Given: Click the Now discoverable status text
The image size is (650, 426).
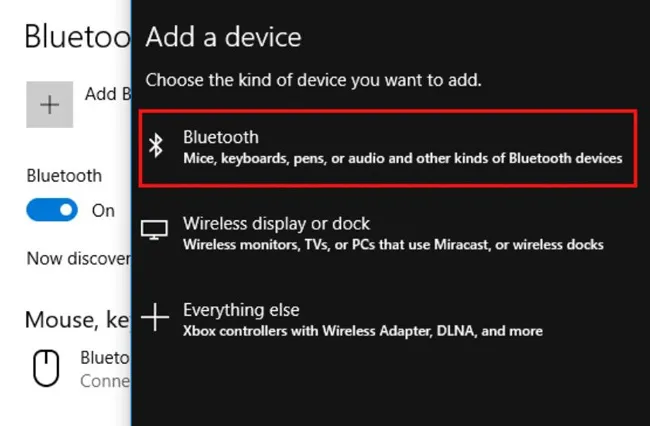Looking at the screenshot, I should [x=78, y=259].
